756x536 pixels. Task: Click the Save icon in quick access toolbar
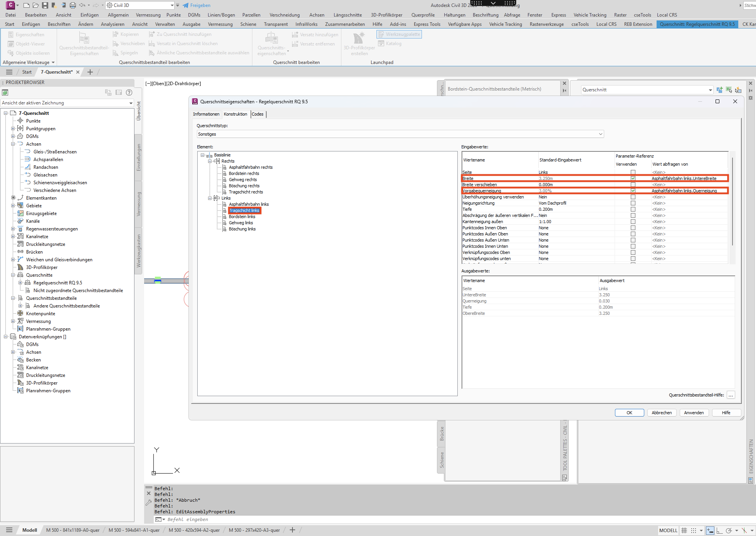coord(45,5)
